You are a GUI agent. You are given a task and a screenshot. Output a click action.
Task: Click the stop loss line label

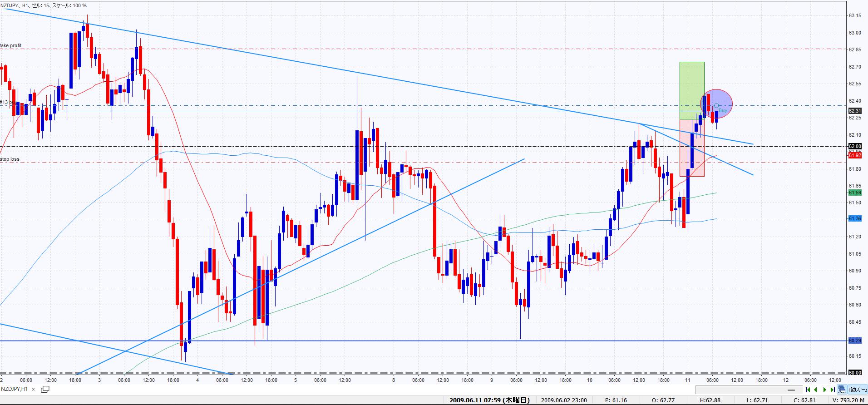10,159
